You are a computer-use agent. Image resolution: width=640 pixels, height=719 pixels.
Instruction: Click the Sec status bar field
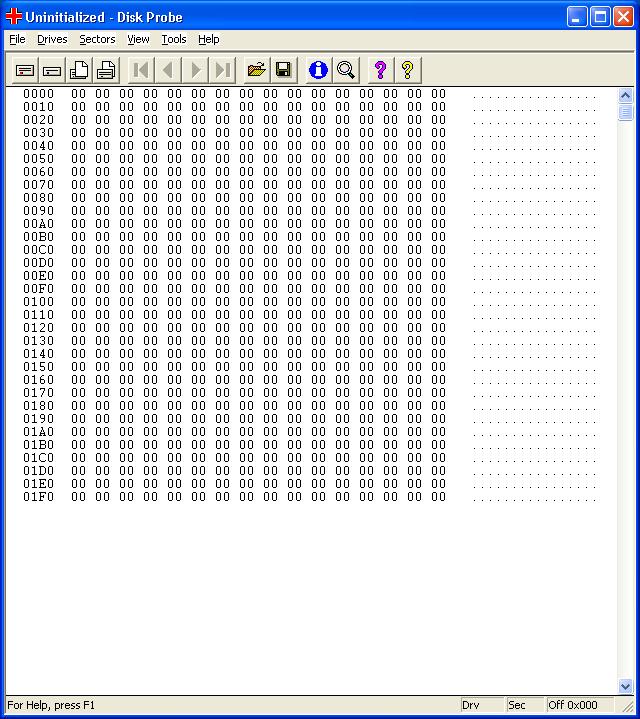[525, 705]
